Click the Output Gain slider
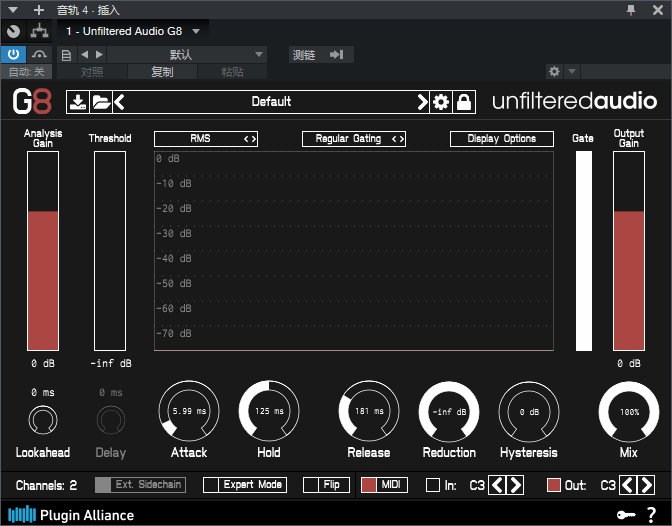672x526 pixels. pos(629,251)
